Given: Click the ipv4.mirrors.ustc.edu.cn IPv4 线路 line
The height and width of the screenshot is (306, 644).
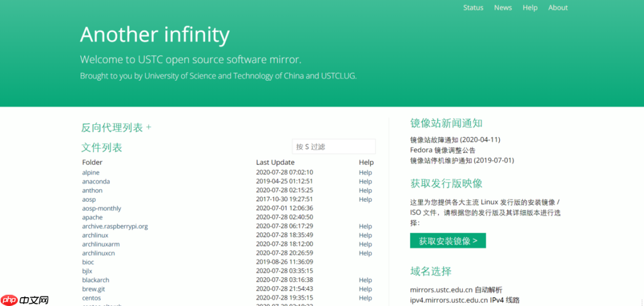Looking at the screenshot, I should (x=465, y=300).
